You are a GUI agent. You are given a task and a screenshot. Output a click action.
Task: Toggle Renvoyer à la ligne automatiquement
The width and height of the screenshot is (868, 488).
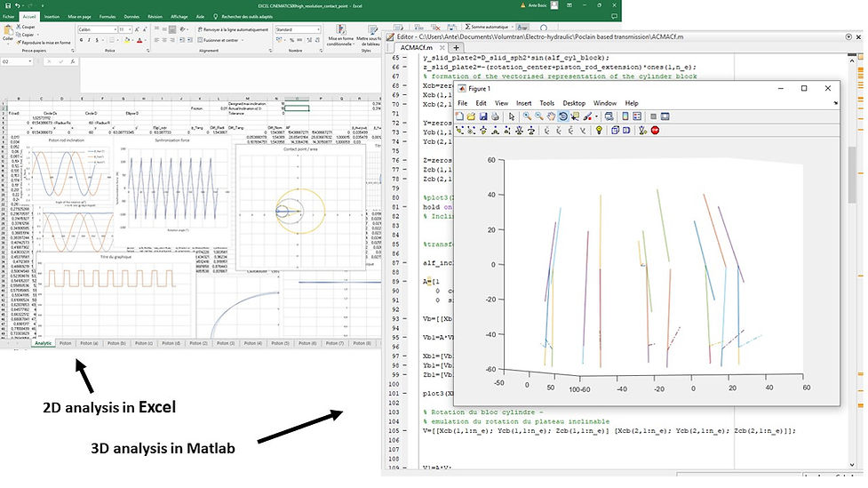231,29
